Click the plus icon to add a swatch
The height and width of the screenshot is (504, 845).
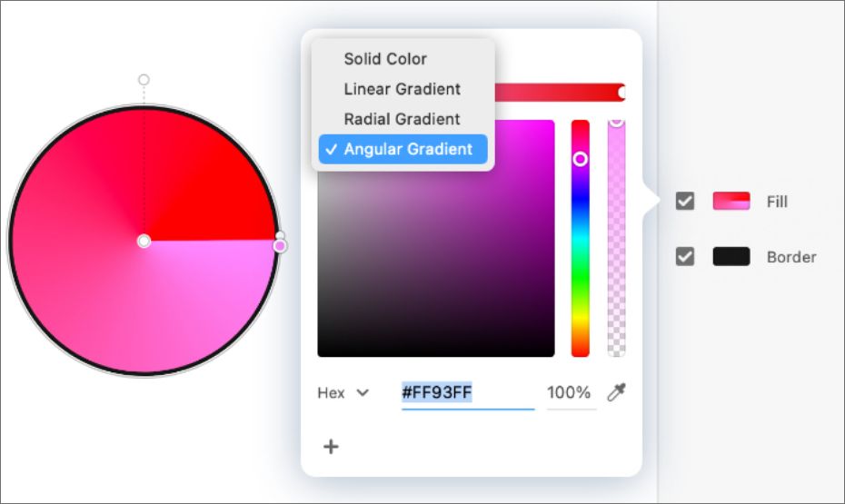332,447
